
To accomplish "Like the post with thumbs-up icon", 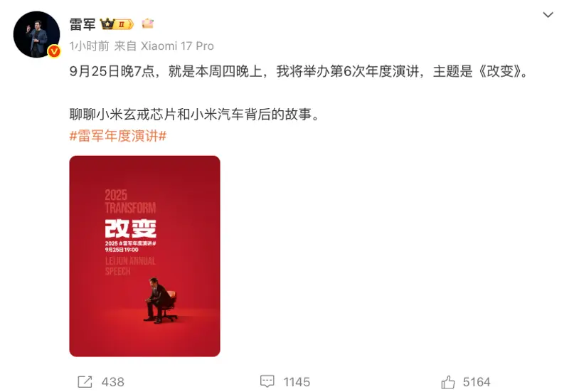I will click(448, 382).
